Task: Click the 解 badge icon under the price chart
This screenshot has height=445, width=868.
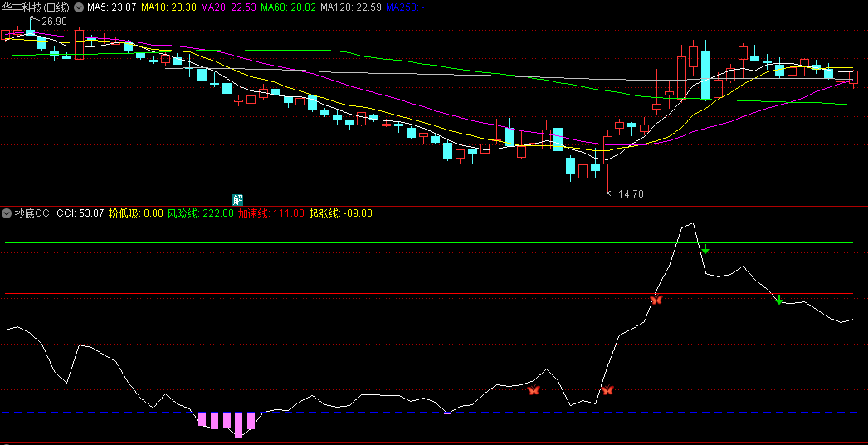Action: coord(238,200)
